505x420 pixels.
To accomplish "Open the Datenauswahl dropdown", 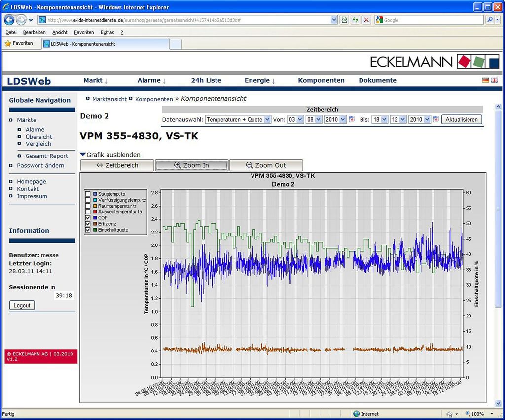I will [x=238, y=119].
